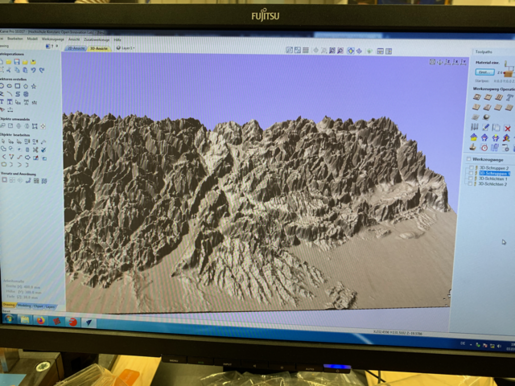Edit selected toolpath with the pencil icon
515x386 pixels.
(x=486, y=127)
